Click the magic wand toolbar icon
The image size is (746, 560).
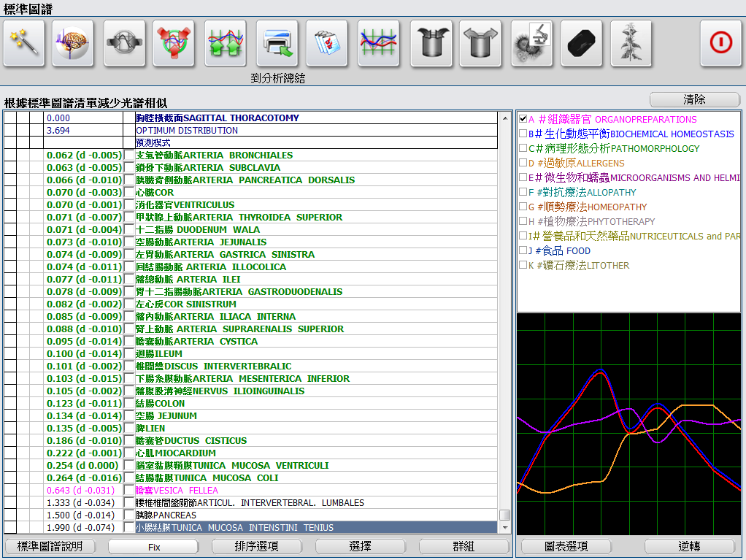point(24,44)
